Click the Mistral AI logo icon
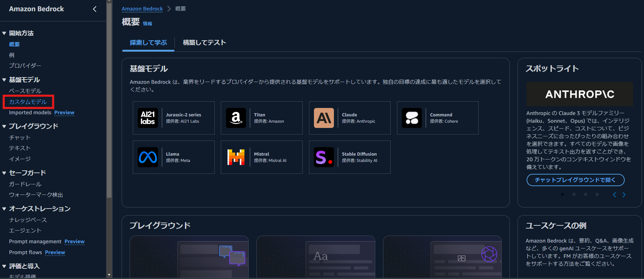Screen dimensions: 644x279 (x=236, y=157)
